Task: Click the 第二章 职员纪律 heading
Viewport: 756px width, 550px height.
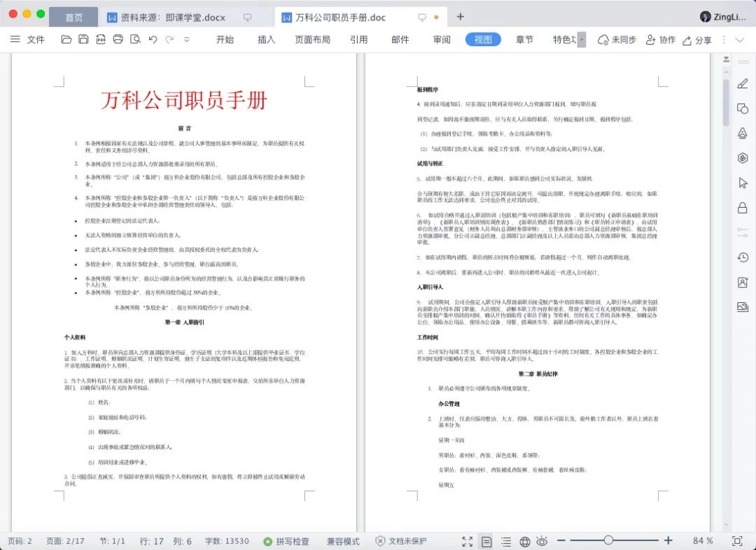Action: click(538, 374)
